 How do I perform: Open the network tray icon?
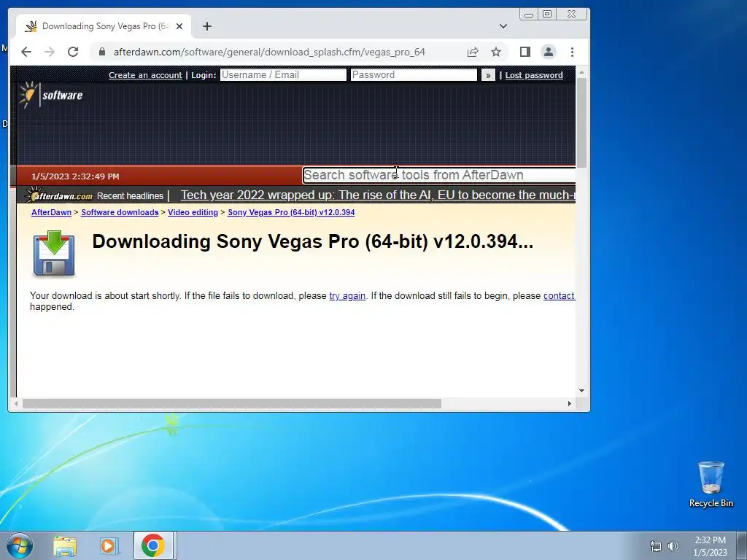[x=656, y=546]
